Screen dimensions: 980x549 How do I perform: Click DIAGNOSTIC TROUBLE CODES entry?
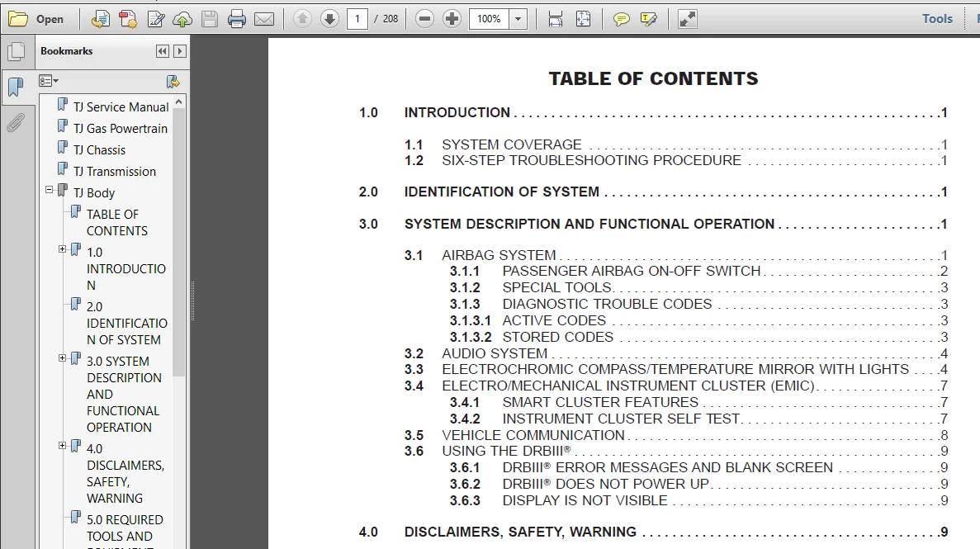(x=698, y=304)
